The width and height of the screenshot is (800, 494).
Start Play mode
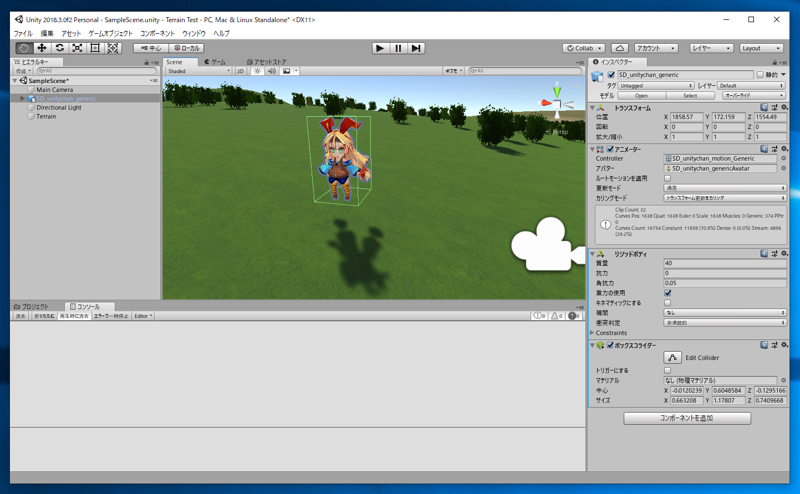click(x=380, y=48)
